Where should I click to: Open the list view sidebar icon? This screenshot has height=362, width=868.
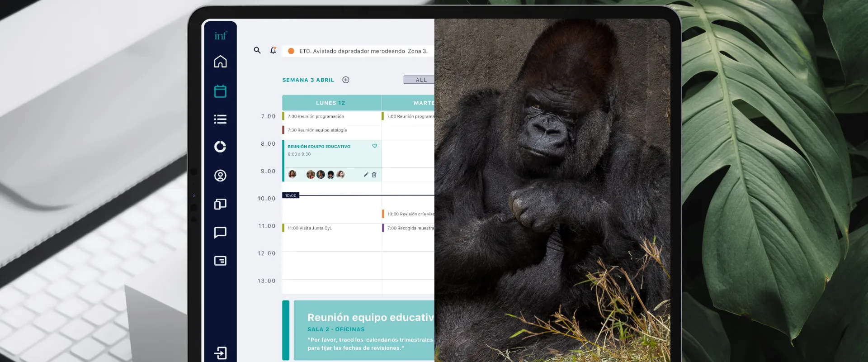pos(220,119)
